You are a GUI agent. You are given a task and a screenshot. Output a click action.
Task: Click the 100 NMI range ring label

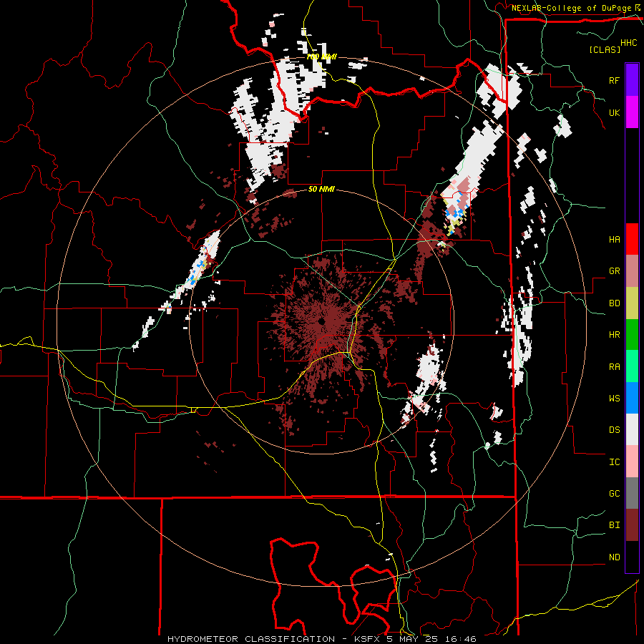click(x=321, y=57)
